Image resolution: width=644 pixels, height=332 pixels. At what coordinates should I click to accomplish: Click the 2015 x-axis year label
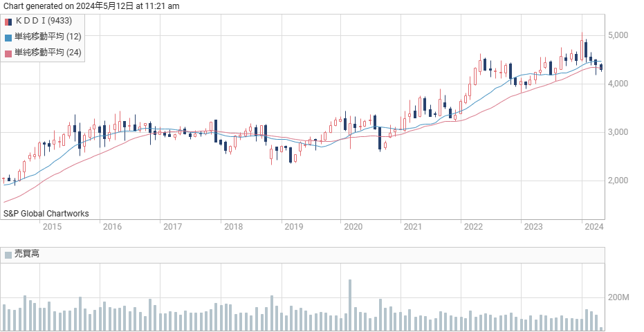(x=52, y=227)
